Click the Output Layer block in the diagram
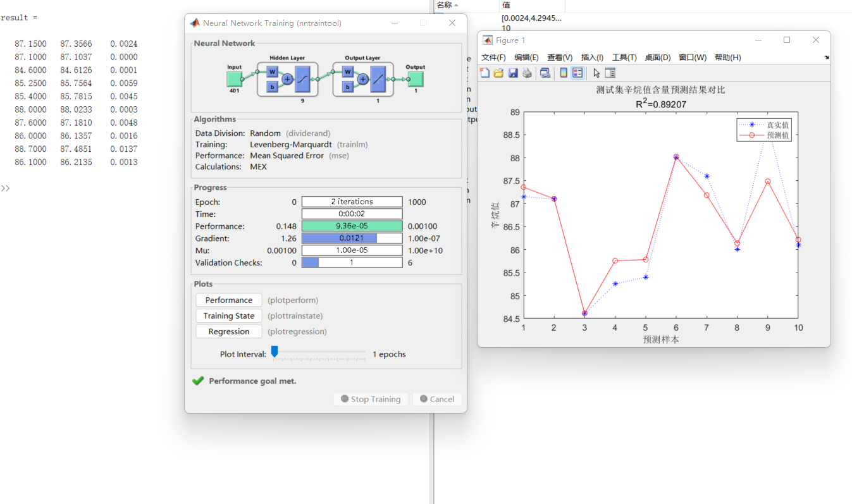The image size is (852, 504). (x=363, y=79)
